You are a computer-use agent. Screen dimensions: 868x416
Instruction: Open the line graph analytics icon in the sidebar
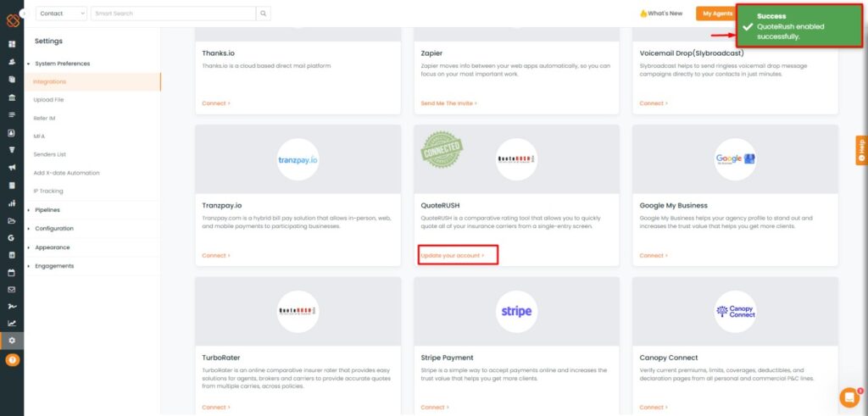coord(12,324)
